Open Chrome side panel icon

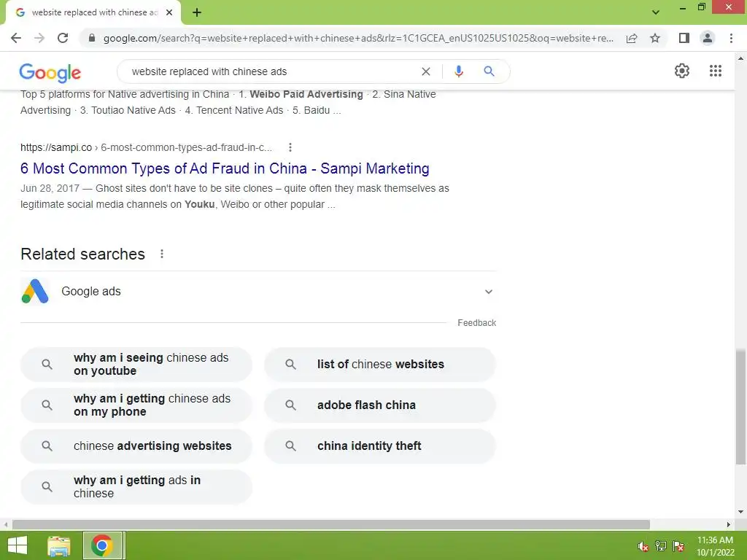(x=684, y=38)
